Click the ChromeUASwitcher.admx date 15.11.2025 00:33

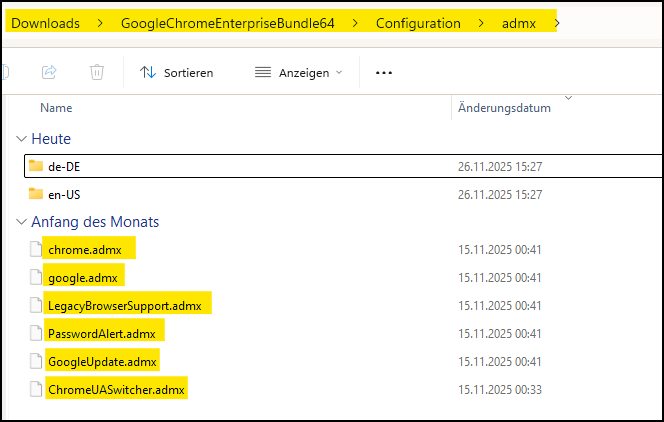500,389
